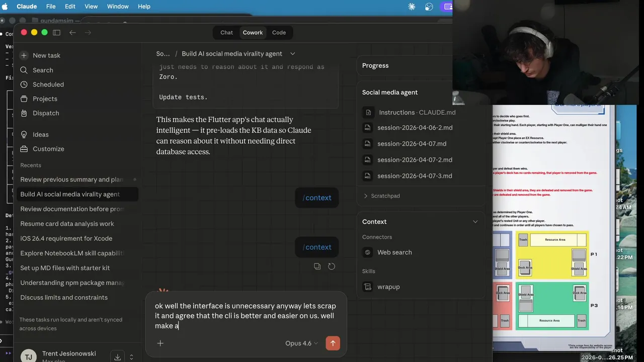
Task: Click the wrapup skill icon
Action: [368, 287]
